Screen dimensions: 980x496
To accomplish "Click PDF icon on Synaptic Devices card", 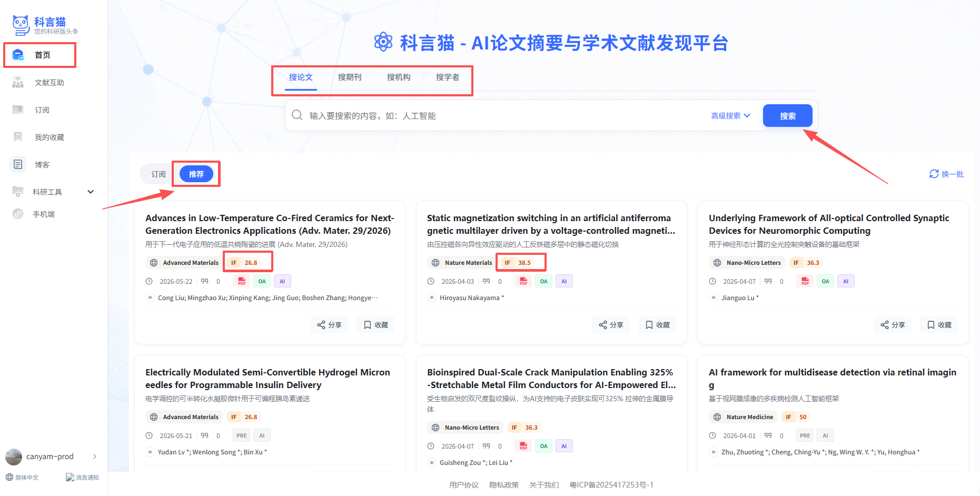I will coord(805,281).
